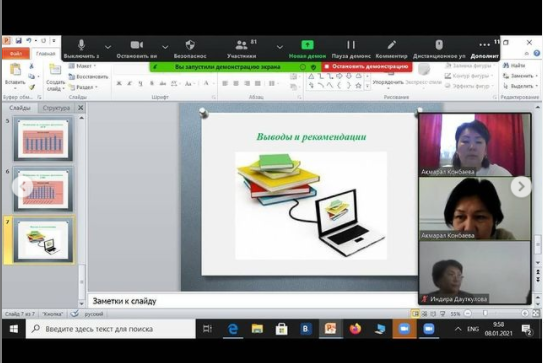
Task: Open the Participants panel in Zoom
Action: [x=242, y=48]
